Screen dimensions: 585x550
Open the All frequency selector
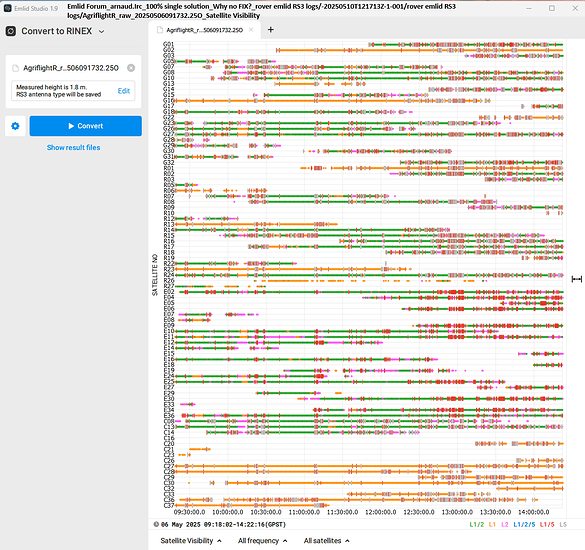[263, 541]
